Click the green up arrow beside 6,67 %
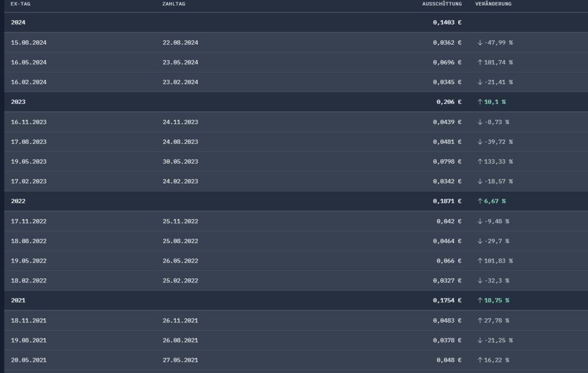Screen dimensions: 588x373 coord(480,201)
